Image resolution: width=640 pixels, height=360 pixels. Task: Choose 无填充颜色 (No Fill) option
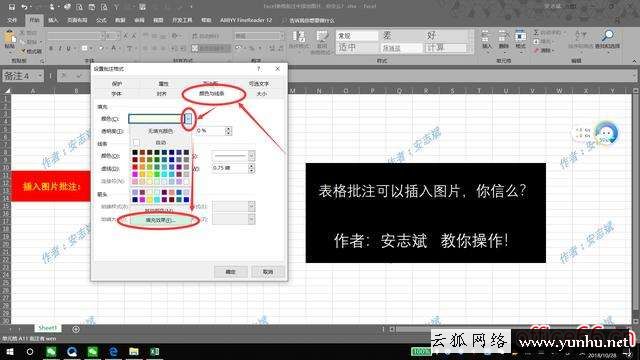point(161,131)
